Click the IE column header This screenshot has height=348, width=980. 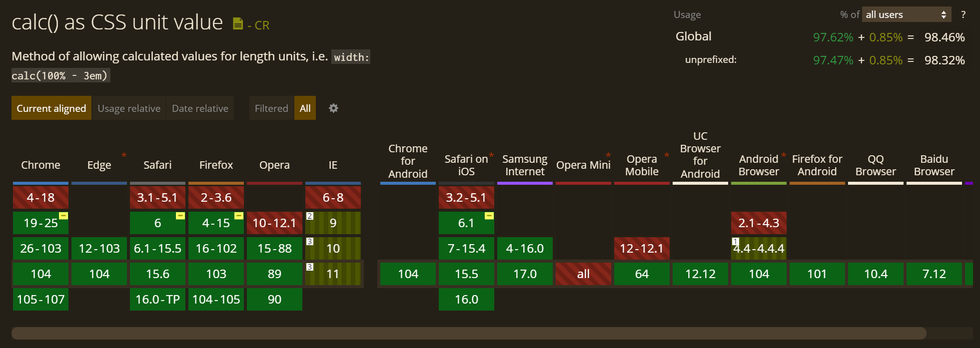tap(333, 165)
